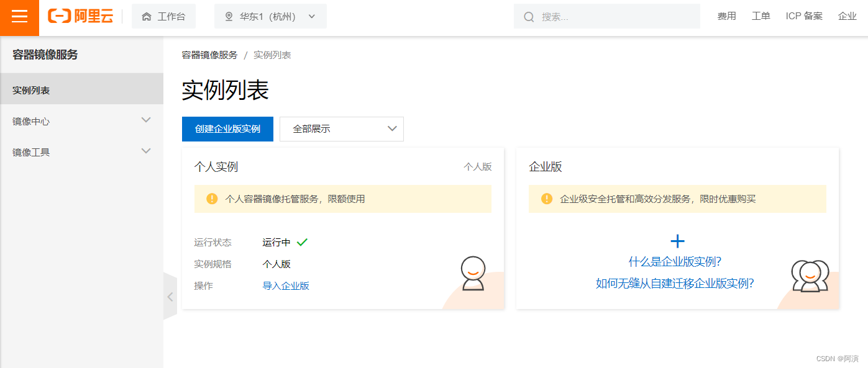The height and width of the screenshot is (368, 868).
Task: Open 什么是企业版实例? link
Action: pos(675,261)
